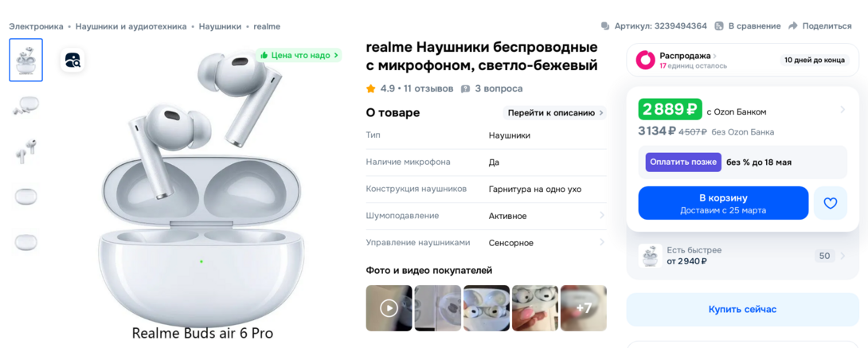This screenshot has width=868, height=348.
Task: Go to Электроника breadcrumb category
Action: coord(36,26)
